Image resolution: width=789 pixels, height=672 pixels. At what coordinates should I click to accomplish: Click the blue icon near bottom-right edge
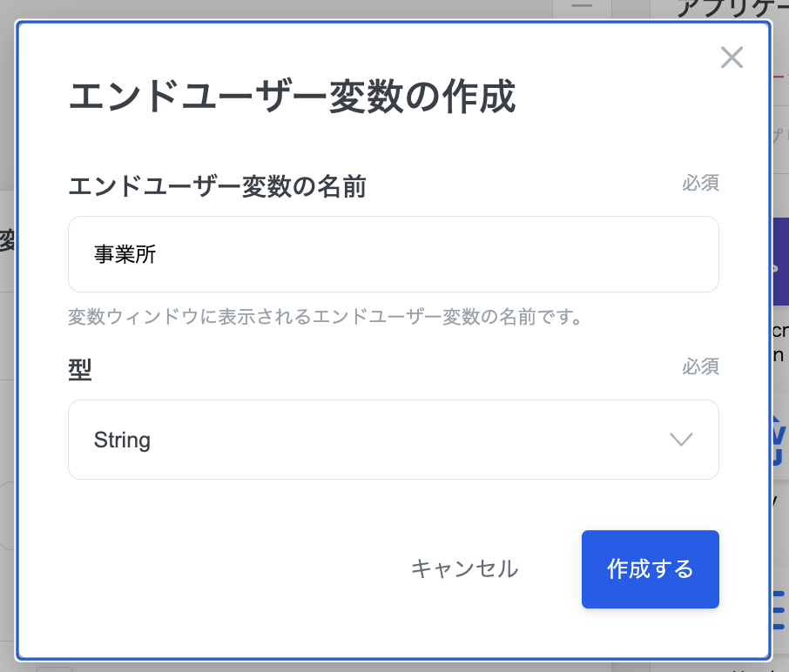tap(779, 609)
